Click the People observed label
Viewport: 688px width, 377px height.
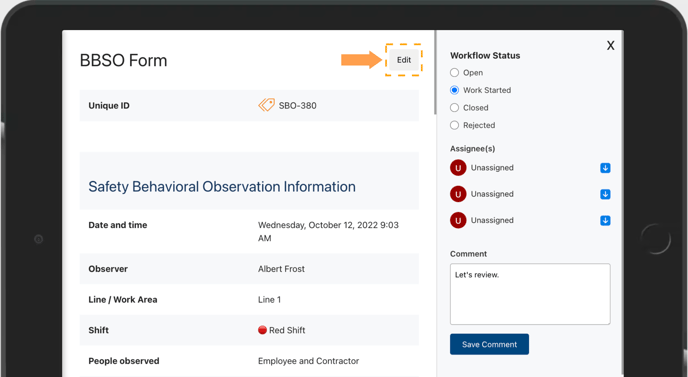click(x=124, y=361)
